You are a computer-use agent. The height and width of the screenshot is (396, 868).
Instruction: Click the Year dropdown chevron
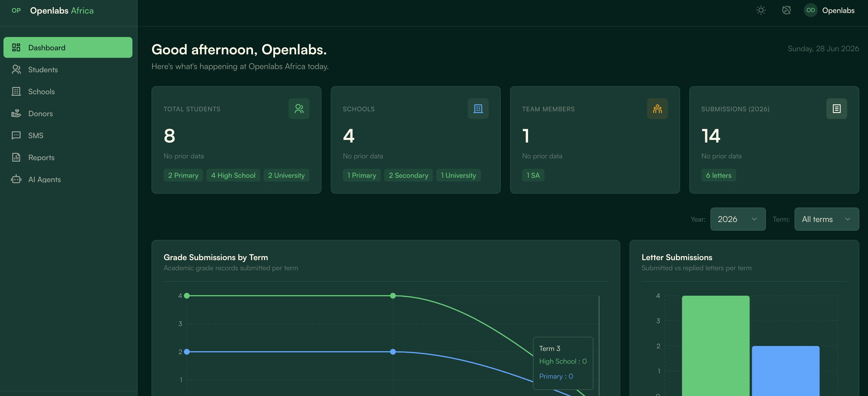pyautogui.click(x=754, y=219)
